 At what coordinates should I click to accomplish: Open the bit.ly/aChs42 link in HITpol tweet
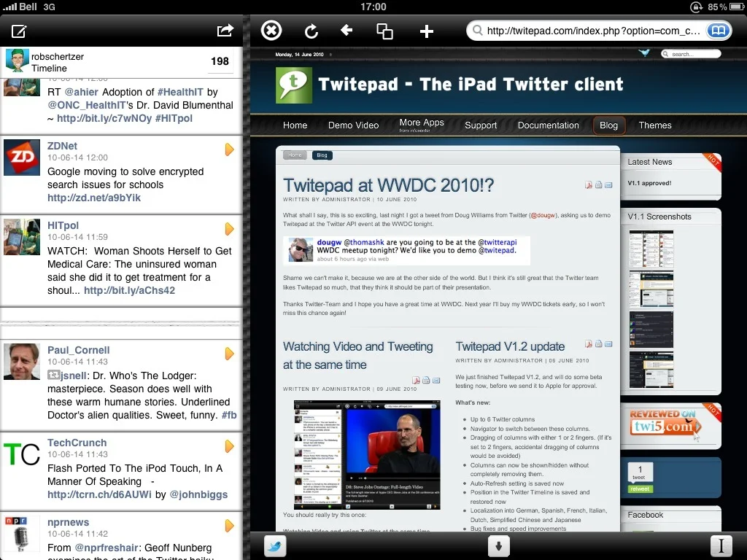tap(130, 290)
